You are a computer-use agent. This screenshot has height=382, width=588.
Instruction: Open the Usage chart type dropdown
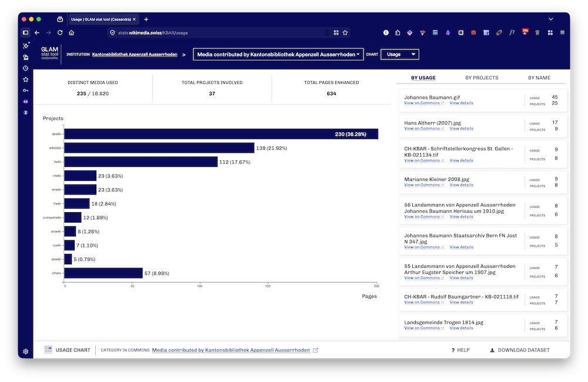tap(400, 54)
